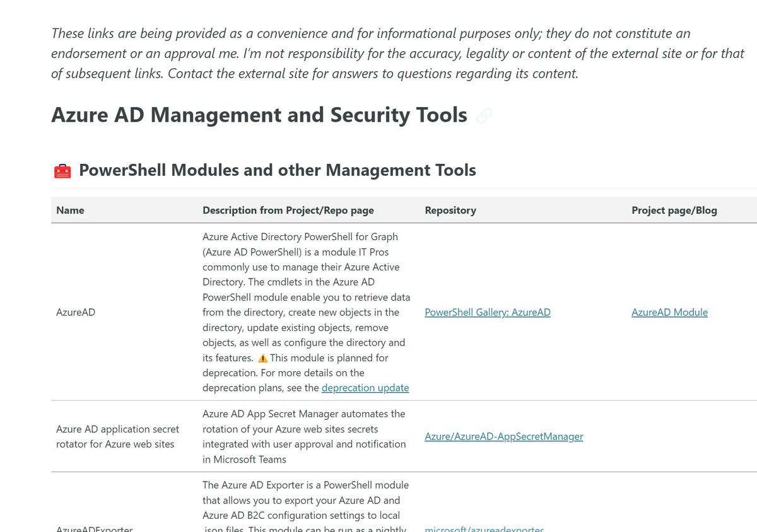Click the Name column header

[70, 211]
